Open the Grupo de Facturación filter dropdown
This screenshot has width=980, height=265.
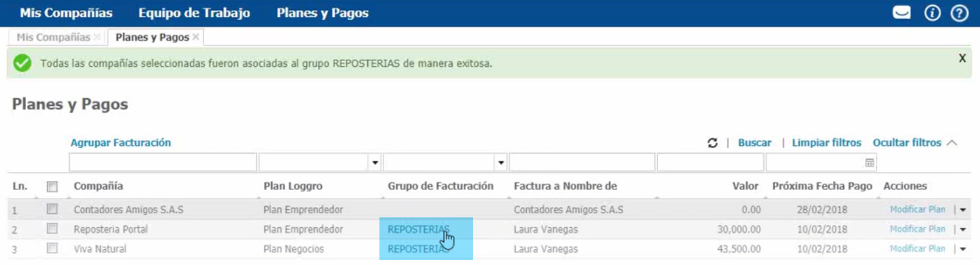click(501, 163)
